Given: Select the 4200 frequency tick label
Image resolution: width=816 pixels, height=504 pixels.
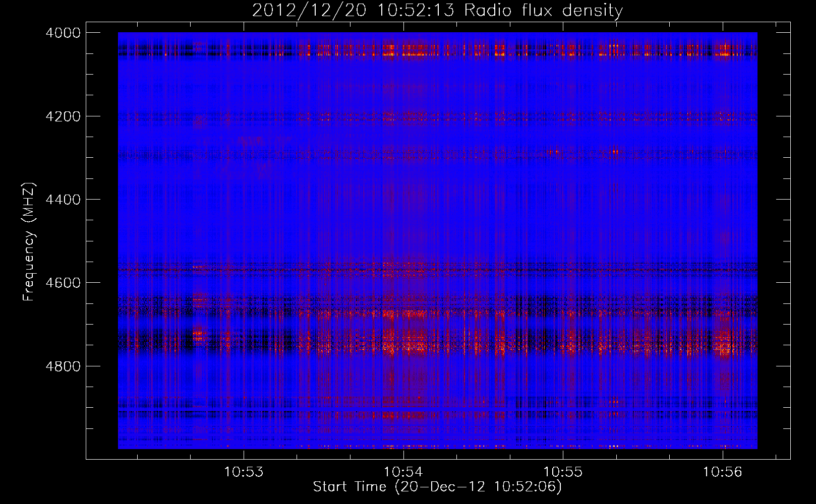Looking at the screenshot, I should tap(63, 116).
